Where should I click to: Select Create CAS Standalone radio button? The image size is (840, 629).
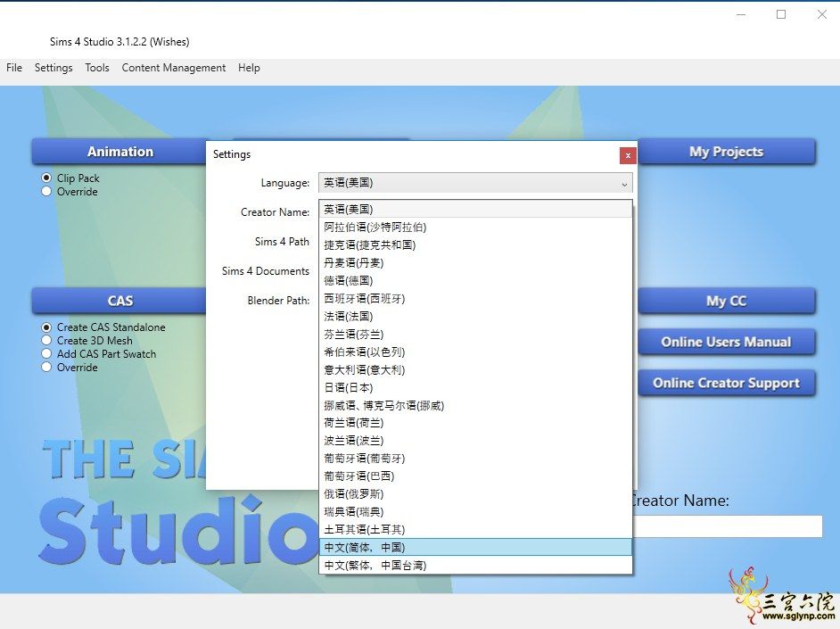[46, 327]
